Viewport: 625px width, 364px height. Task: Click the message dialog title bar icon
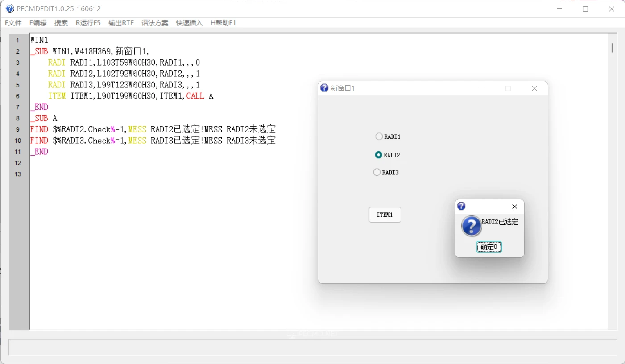pos(462,206)
